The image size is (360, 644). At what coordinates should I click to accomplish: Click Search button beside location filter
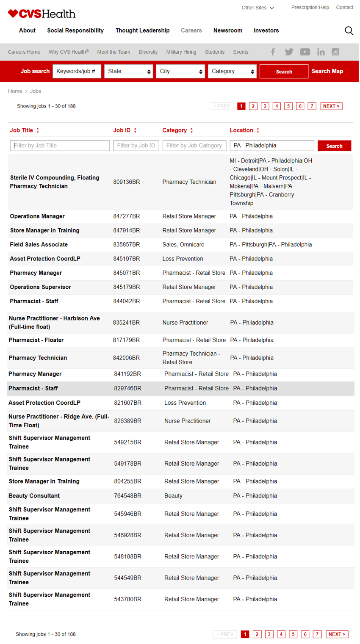pos(334,146)
